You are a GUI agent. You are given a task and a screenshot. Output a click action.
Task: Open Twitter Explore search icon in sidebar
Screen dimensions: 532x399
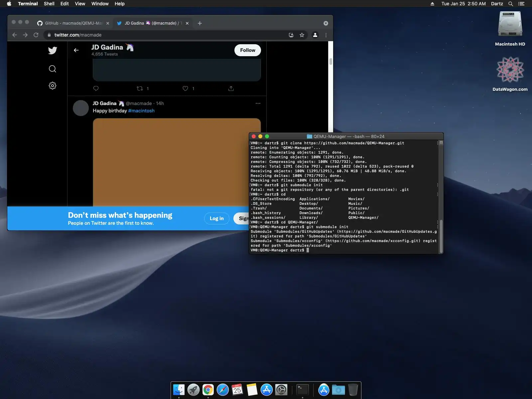(x=53, y=69)
